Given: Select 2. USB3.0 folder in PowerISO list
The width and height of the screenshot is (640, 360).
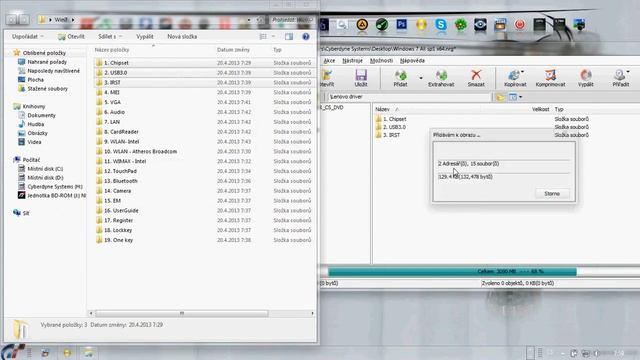Looking at the screenshot, I should (x=391, y=127).
